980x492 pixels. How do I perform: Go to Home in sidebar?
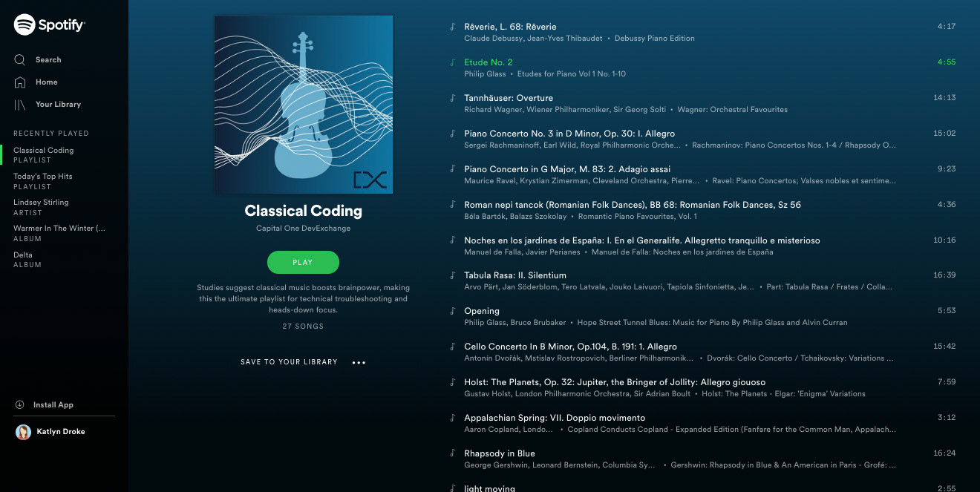pos(36,82)
